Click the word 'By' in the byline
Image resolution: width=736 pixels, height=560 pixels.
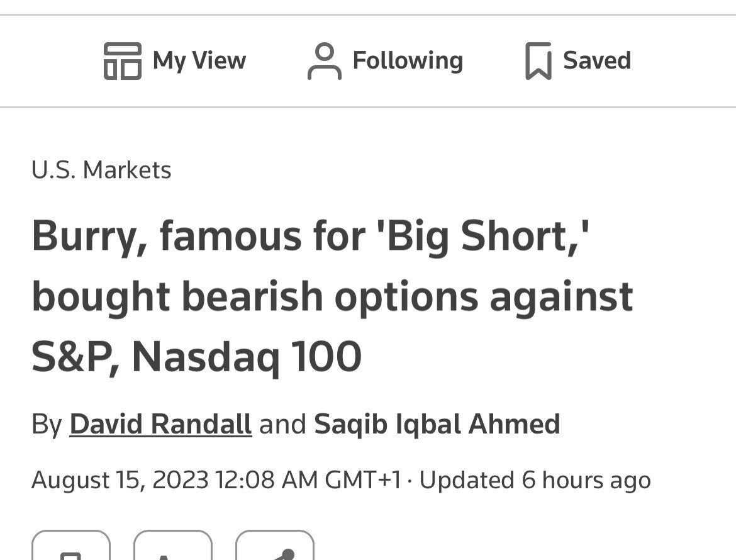click(x=47, y=423)
